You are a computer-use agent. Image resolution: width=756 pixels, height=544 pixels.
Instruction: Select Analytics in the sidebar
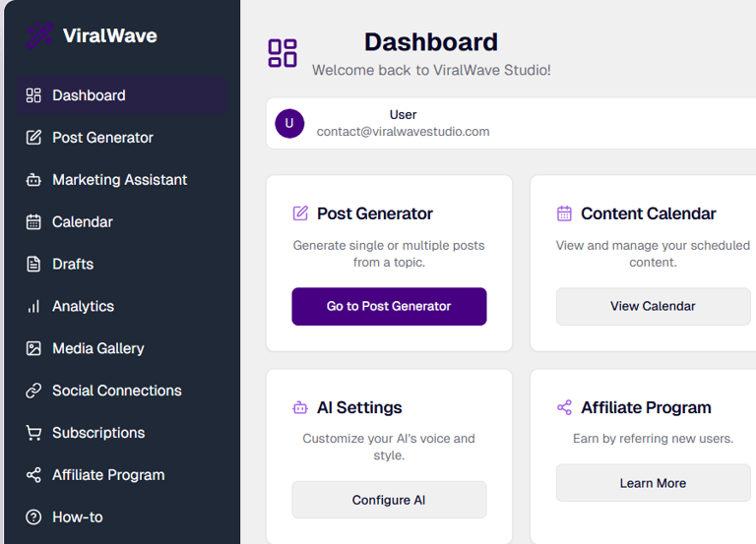(122, 307)
